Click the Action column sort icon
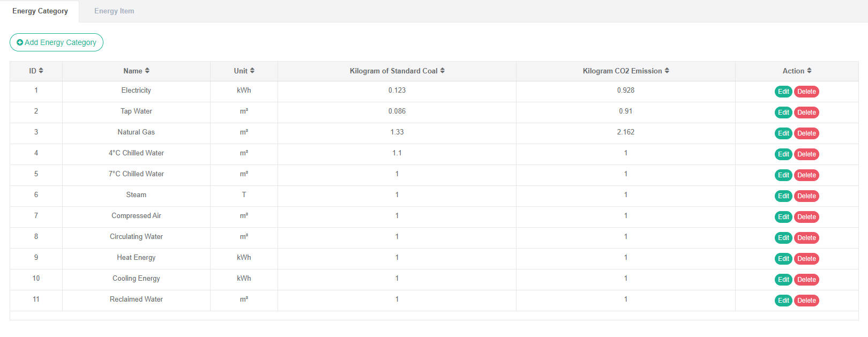 point(809,71)
